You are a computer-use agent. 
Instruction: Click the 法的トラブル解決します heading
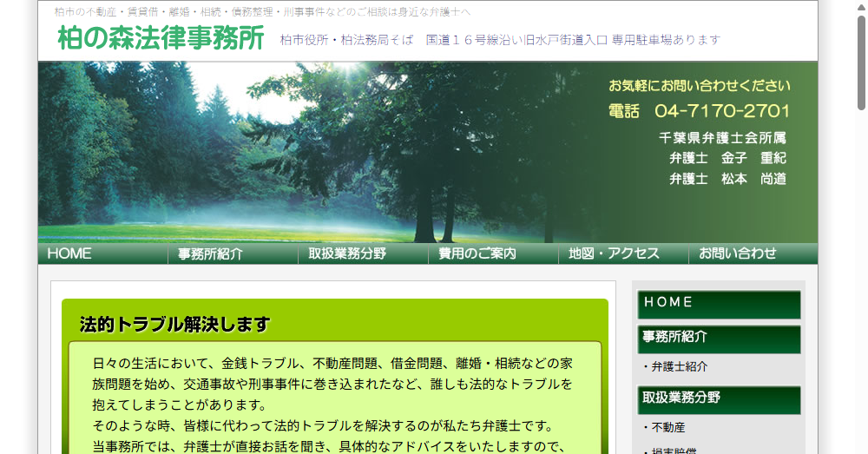175,326
